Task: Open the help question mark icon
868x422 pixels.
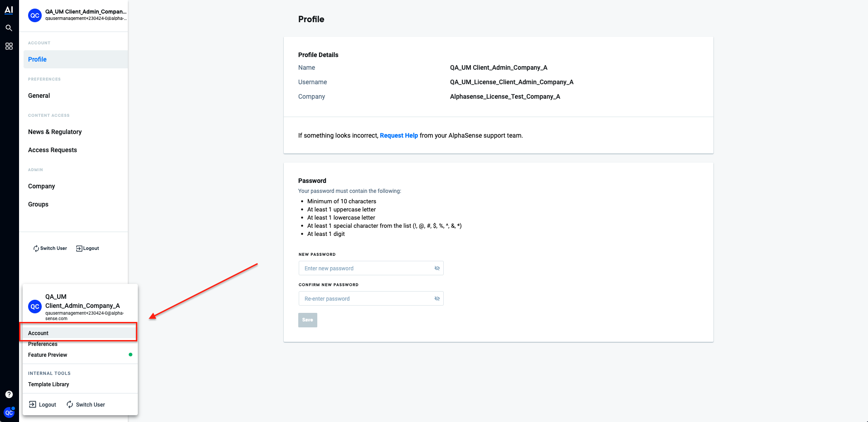Action: (9, 394)
